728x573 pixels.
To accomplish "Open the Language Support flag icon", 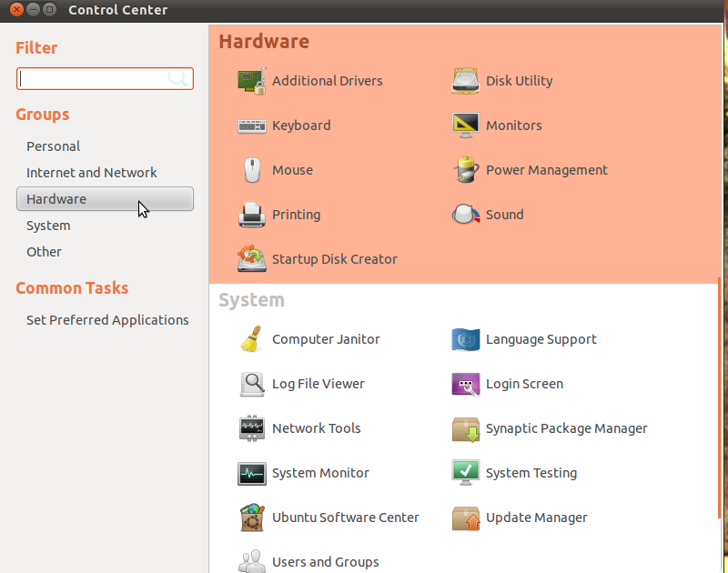I will [x=465, y=339].
